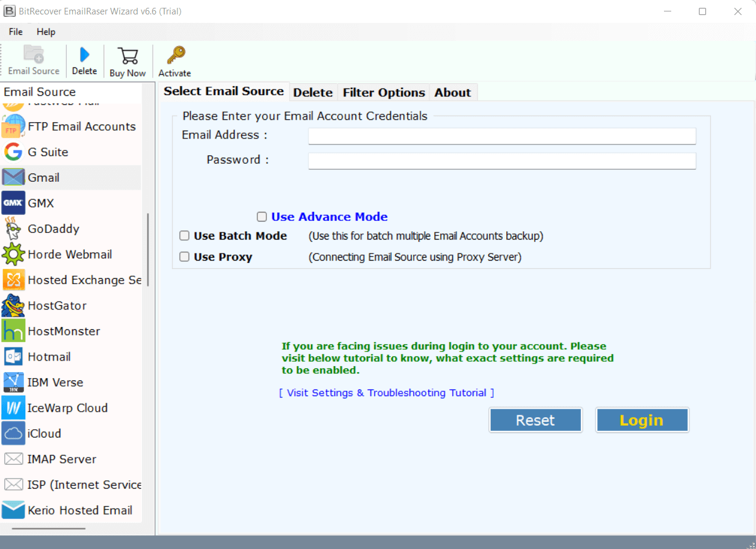The image size is (756, 549).
Task: Select Horde Webmail gear icon
Action: (13, 254)
